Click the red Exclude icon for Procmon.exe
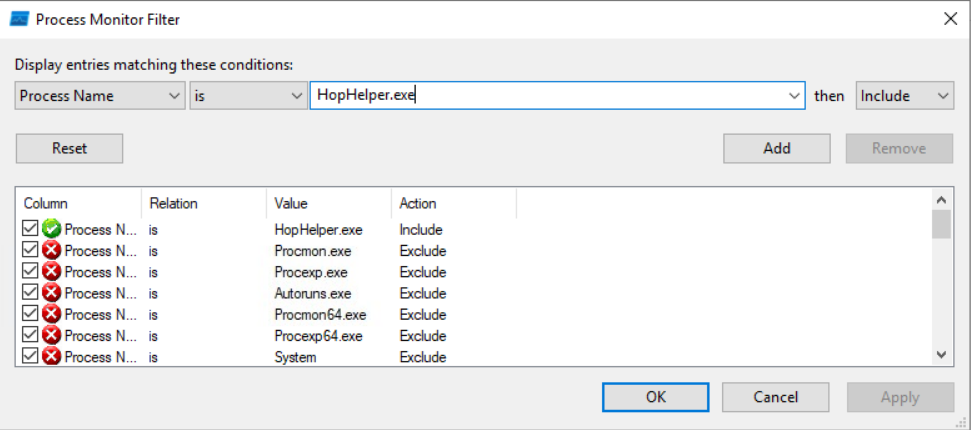The image size is (971, 430). click(51, 251)
